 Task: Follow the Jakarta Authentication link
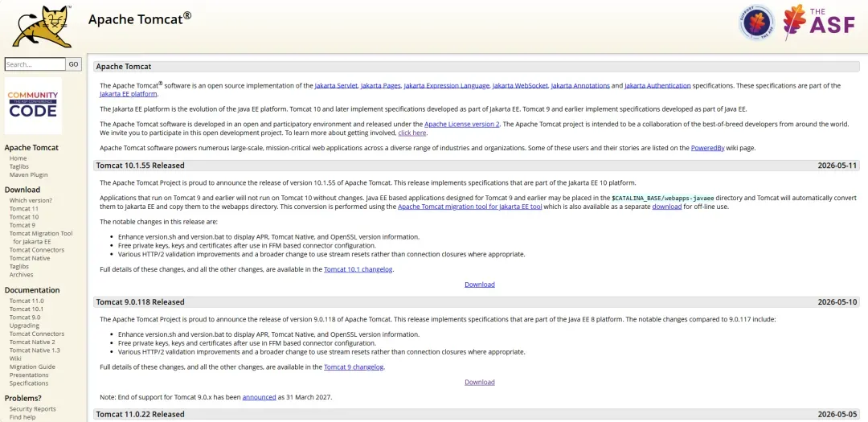pyautogui.click(x=657, y=86)
